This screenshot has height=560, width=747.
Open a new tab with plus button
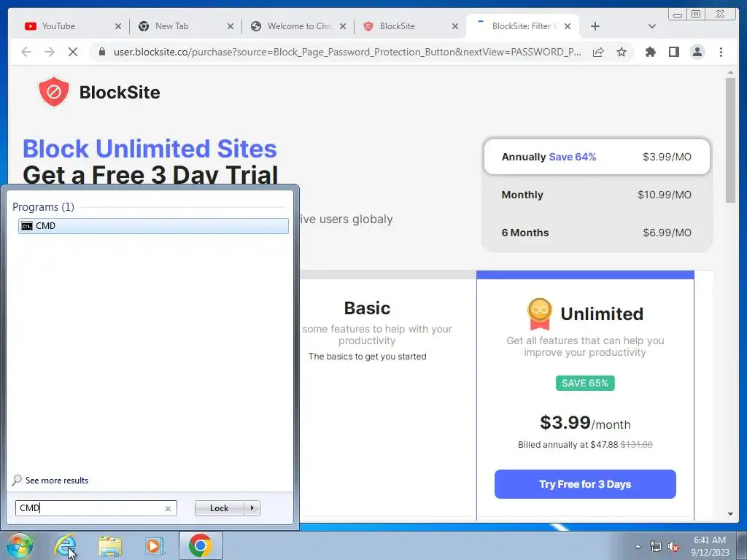coord(595,26)
